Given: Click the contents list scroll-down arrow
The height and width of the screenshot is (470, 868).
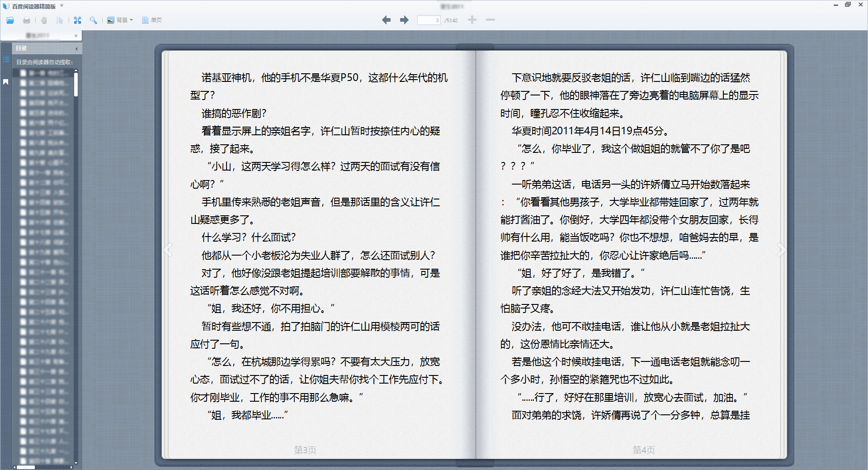Looking at the screenshot, I should click(x=76, y=463).
